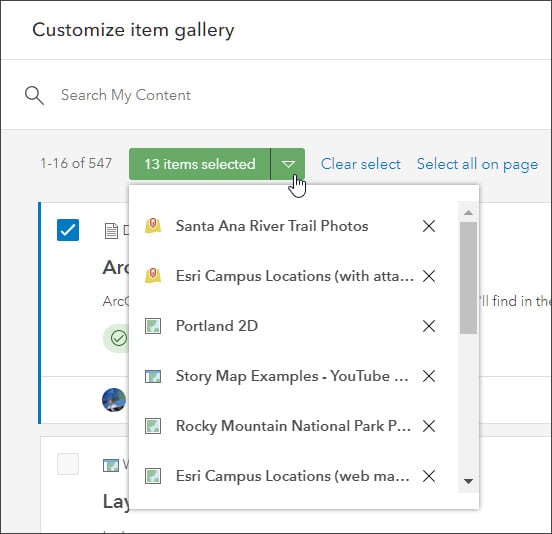Click the web app icon on second card

tap(111, 465)
